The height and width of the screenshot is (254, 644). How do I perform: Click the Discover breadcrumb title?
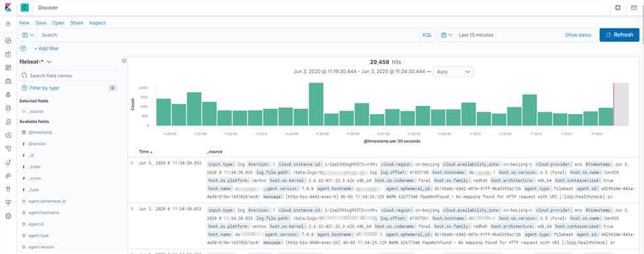tap(48, 7)
